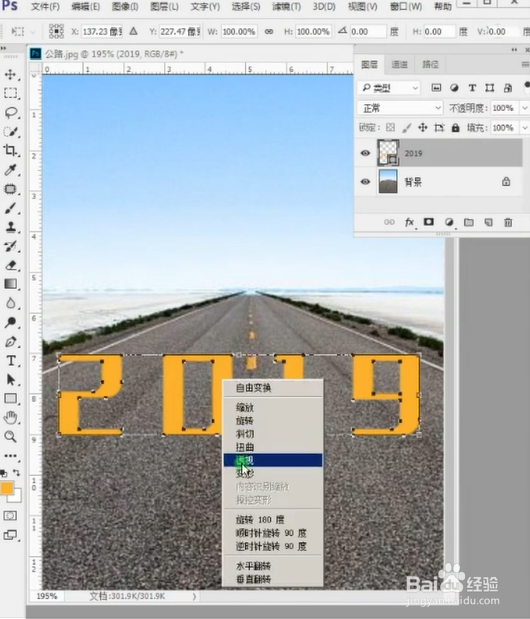Click the white background color swatch
This screenshot has height=619, width=530.
click(x=17, y=497)
